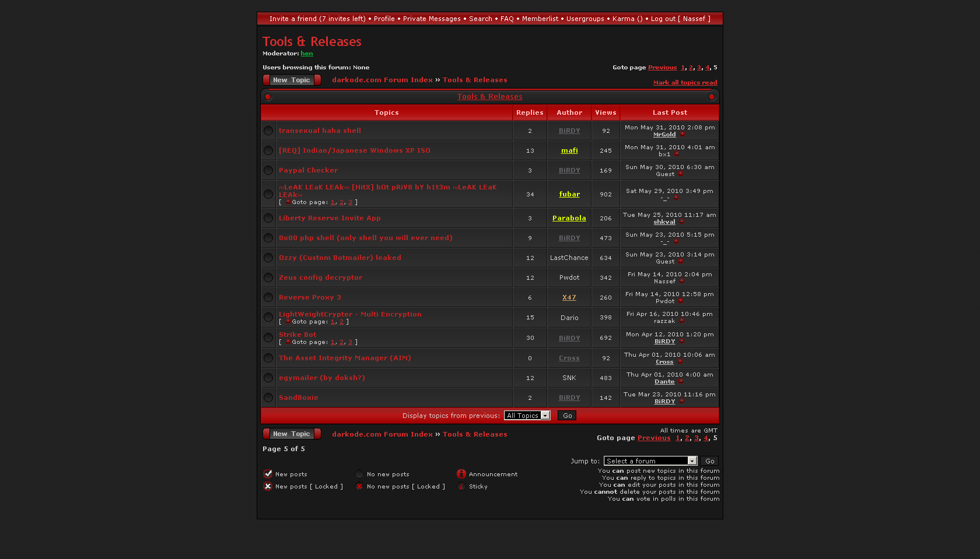The height and width of the screenshot is (559, 980).
Task: Click the latest-post icon next to Dante
Action: click(681, 382)
